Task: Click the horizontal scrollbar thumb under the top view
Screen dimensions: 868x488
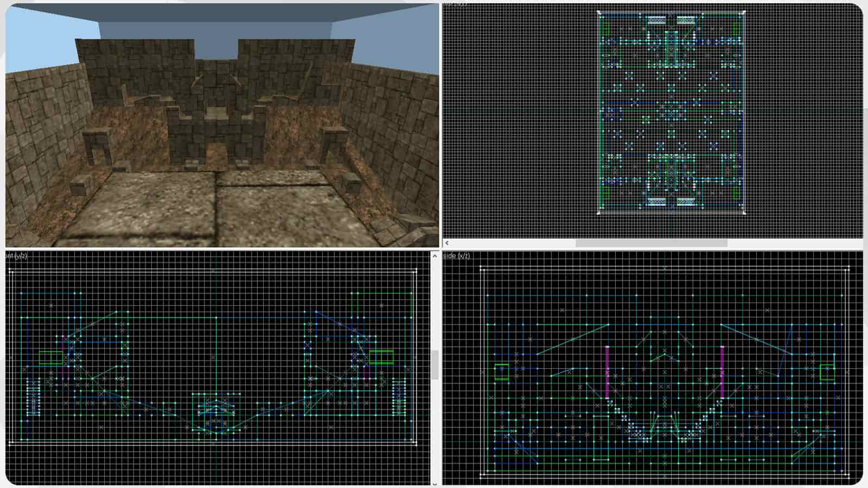Action: [651, 243]
